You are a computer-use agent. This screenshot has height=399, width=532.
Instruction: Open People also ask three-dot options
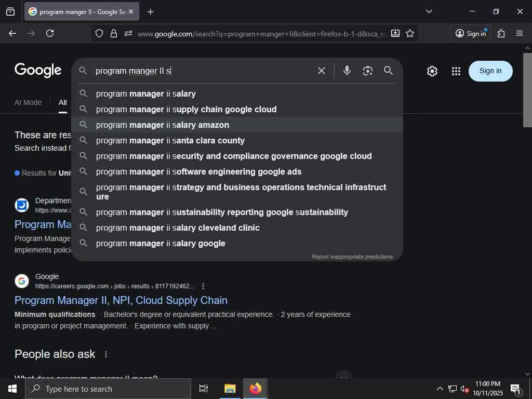point(106,354)
